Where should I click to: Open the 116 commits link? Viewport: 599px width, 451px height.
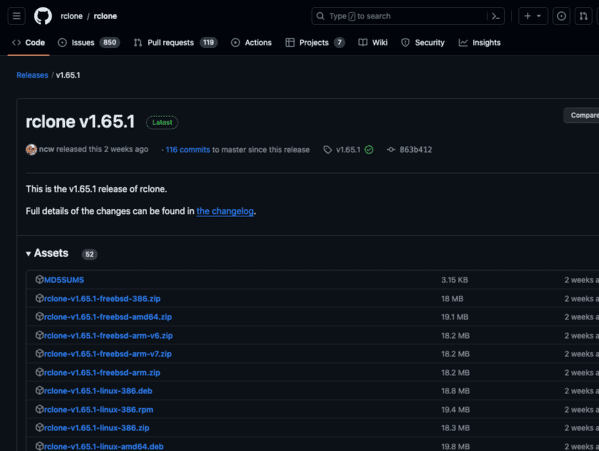pos(188,150)
